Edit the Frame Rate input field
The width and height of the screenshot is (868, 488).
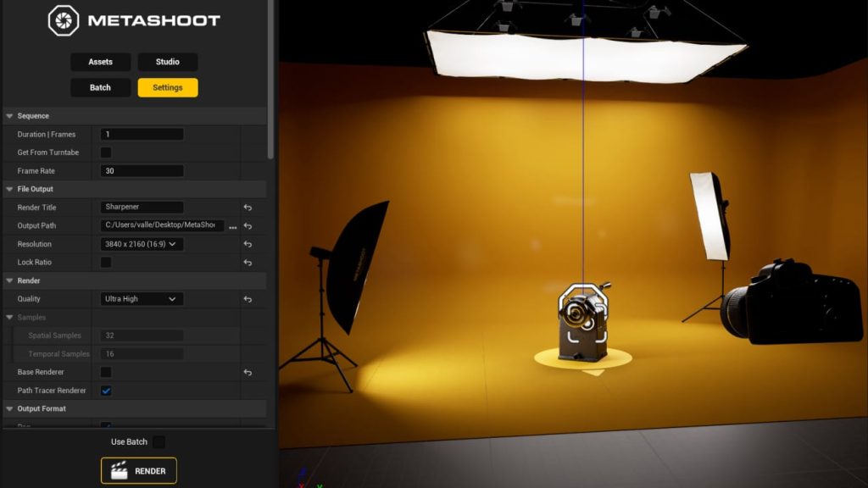[x=142, y=171]
